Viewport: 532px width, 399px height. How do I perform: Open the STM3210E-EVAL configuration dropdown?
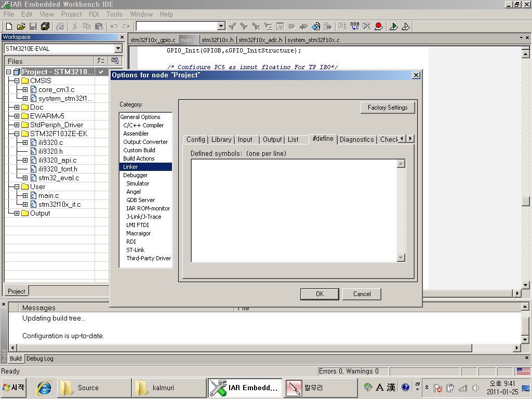[x=118, y=48]
